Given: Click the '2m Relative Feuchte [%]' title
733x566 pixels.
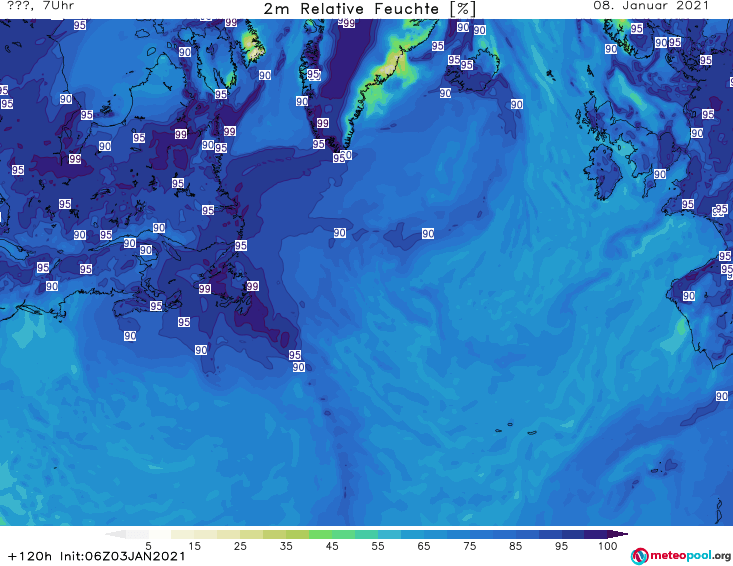Looking at the screenshot, I should 369,9.
